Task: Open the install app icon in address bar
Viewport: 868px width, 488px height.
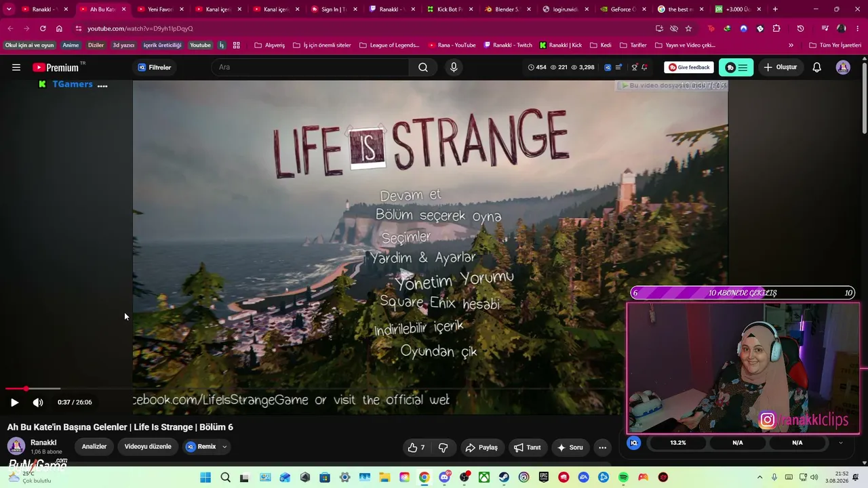Action: pos(659,28)
